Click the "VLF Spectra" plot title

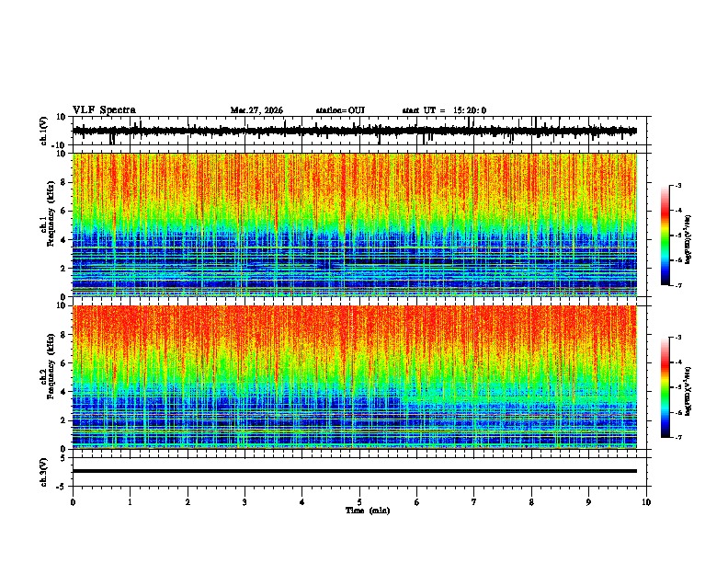pyautogui.click(x=104, y=110)
